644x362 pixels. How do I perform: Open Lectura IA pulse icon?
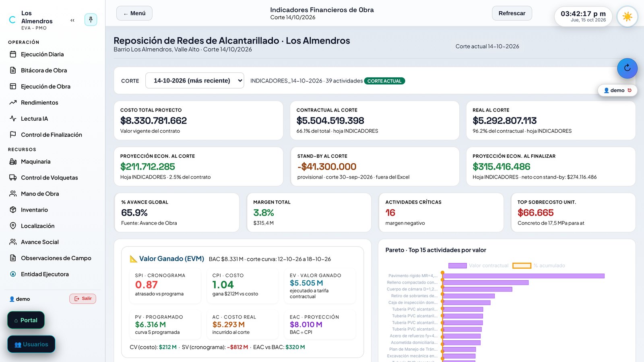(x=13, y=119)
